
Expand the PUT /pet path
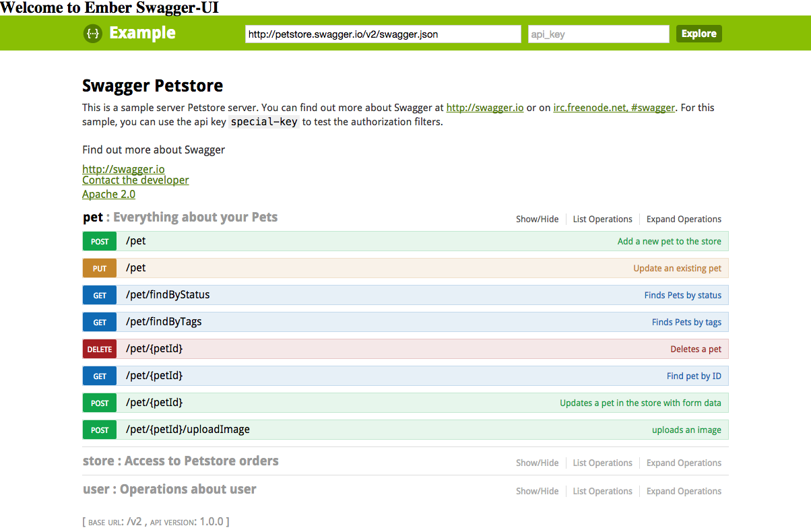click(x=135, y=268)
